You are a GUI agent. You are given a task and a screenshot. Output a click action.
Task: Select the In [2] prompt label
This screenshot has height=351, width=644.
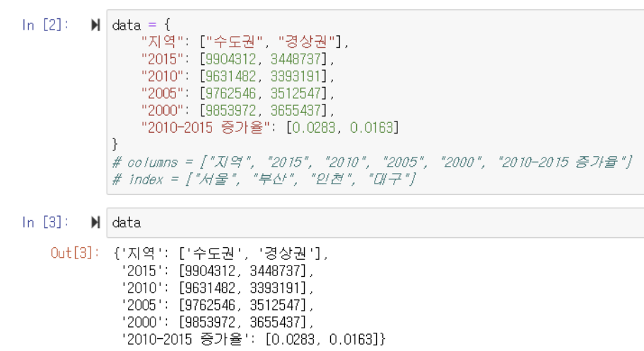[x=45, y=25]
